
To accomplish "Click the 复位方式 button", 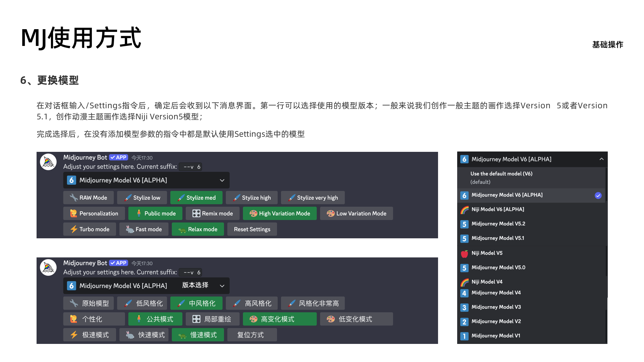I will (252, 335).
